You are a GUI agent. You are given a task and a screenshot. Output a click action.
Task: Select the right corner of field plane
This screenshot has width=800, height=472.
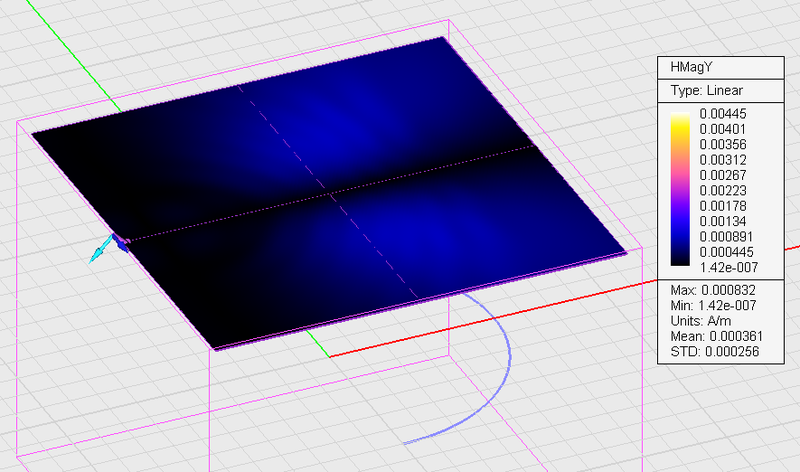(626, 253)
